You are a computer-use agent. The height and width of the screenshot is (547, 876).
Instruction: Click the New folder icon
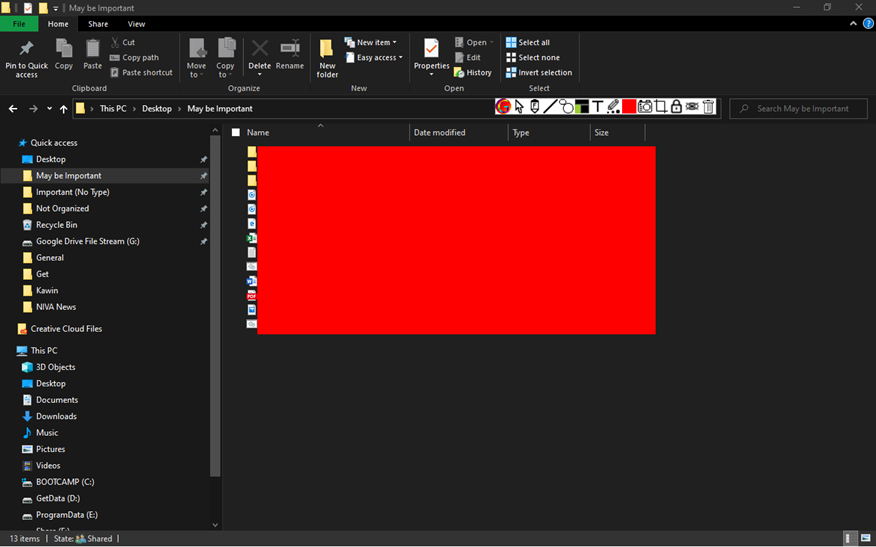tap(327, 57)
